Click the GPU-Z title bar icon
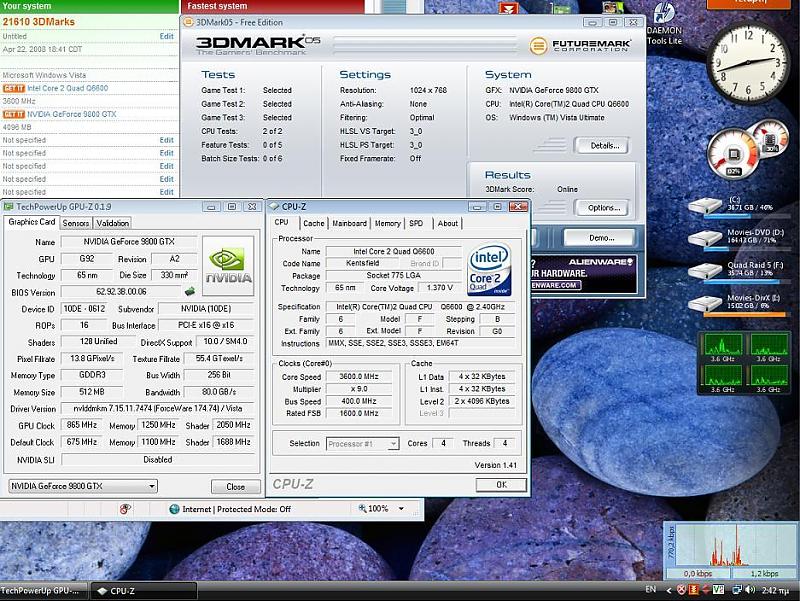800x601 pixels. point(8,207)
